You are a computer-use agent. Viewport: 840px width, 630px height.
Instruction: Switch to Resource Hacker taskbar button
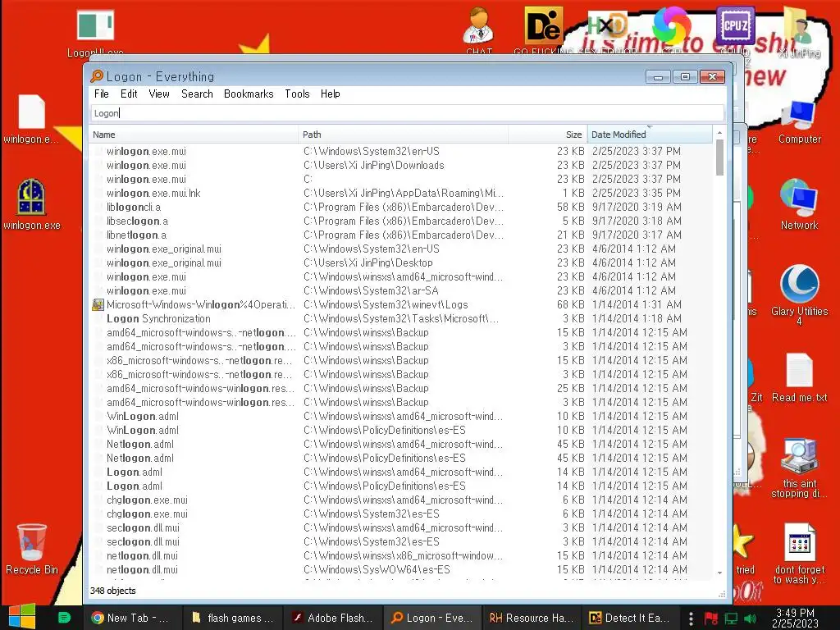[x=532, y=618]
